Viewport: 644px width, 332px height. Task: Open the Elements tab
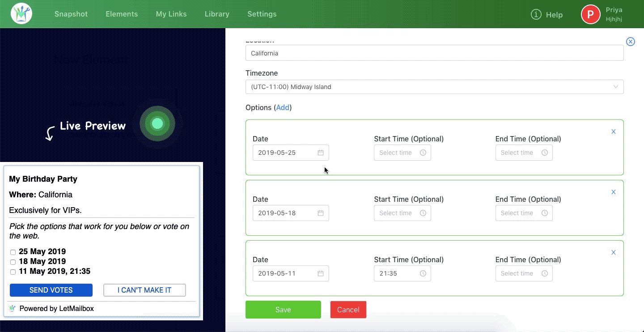[122, 14]
